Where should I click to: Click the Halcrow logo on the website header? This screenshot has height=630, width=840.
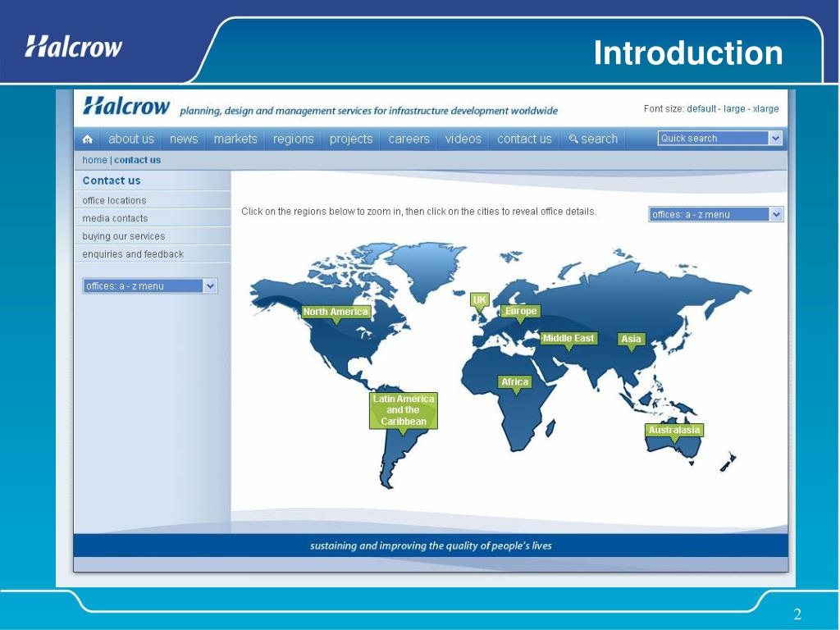point(126,106)
